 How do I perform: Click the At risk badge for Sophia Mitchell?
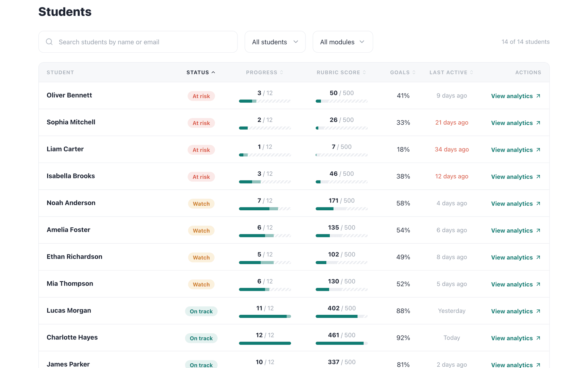point(201,123)
